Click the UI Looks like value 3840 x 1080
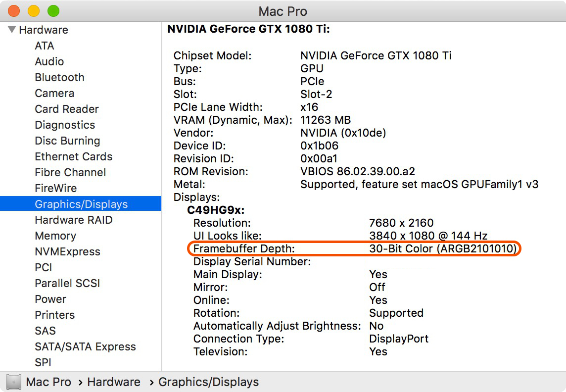Image resolution: width=566 pixels, height=392 pixels. coord(428,236)
